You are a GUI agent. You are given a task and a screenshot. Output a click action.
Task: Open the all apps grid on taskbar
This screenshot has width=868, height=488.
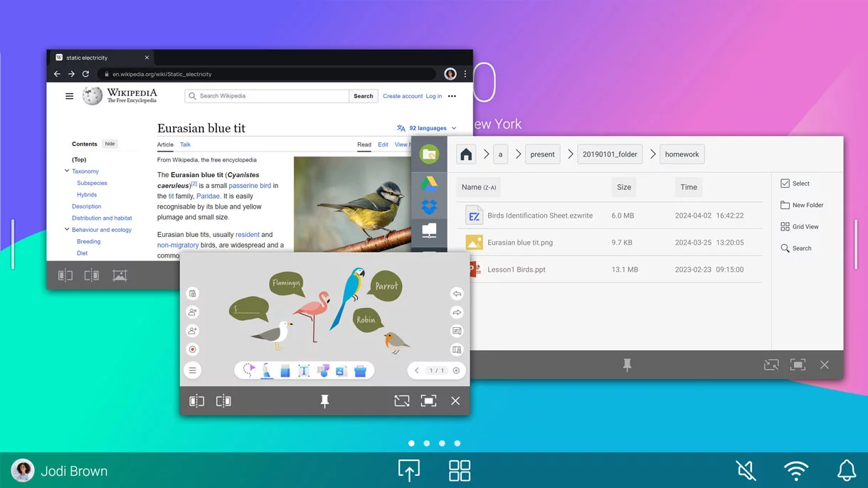460,470
